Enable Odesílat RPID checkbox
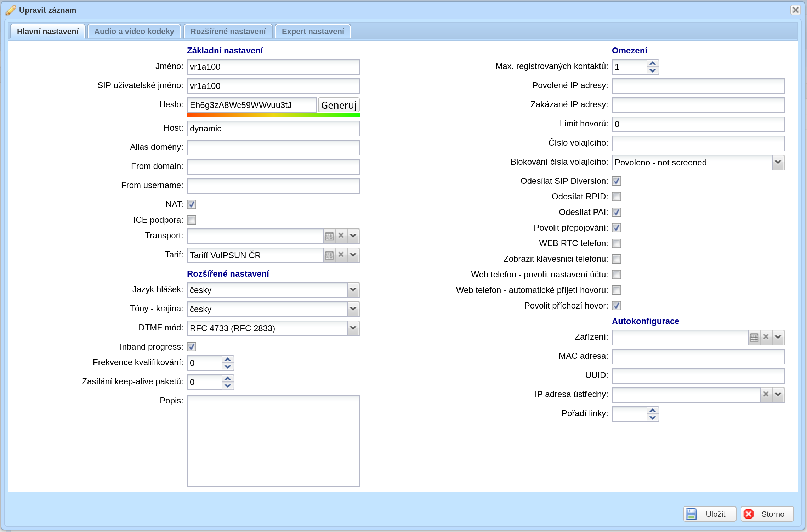 coord(616,197)
